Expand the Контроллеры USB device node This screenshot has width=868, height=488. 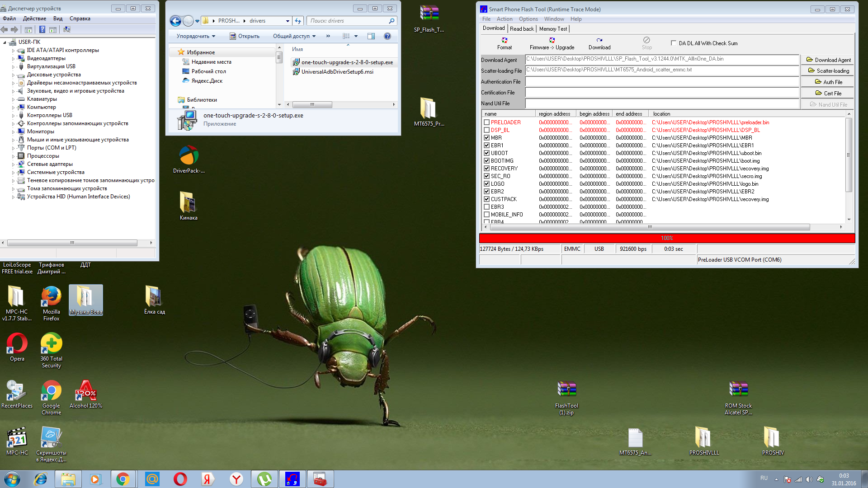[x=13, y=115]
